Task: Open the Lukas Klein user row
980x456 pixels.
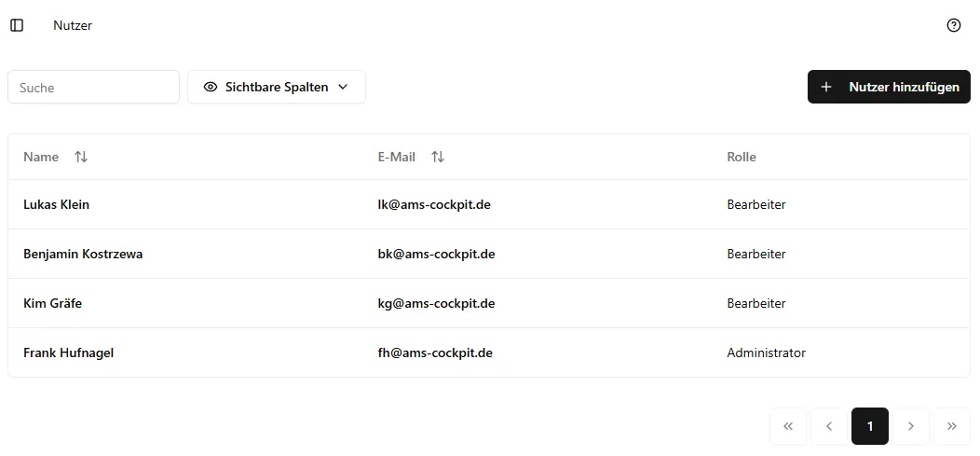Action: tap(57, 204)
